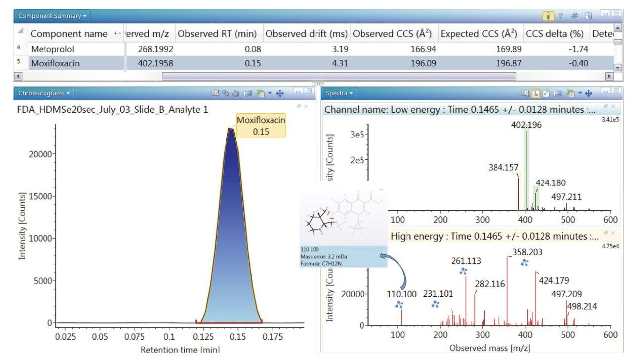
Task: Click the table grid icon in Spectra toolbar
Action: tap(557, 93)
